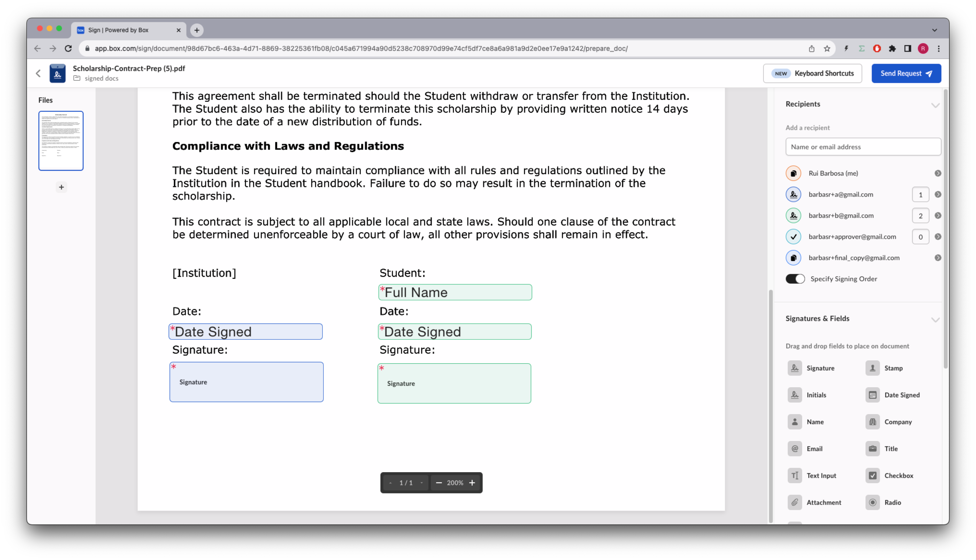
Task: Click the Text Input field icon
Action: coord(795,476)
